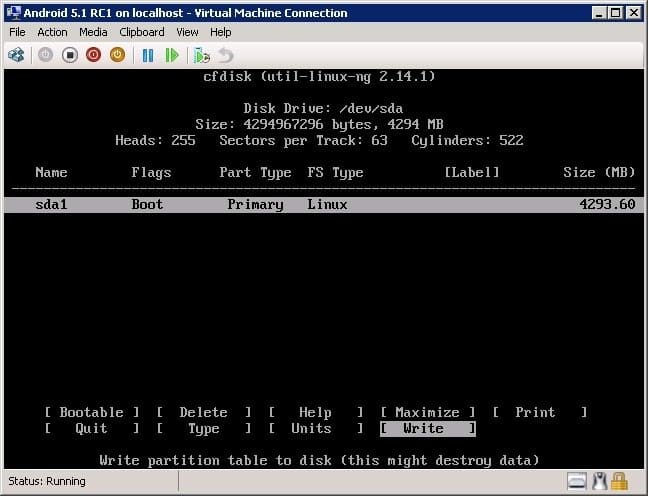Screen dimensions: 648x496
Task: Select the Quit option in cfdisk
Action: tap(92, 429)
